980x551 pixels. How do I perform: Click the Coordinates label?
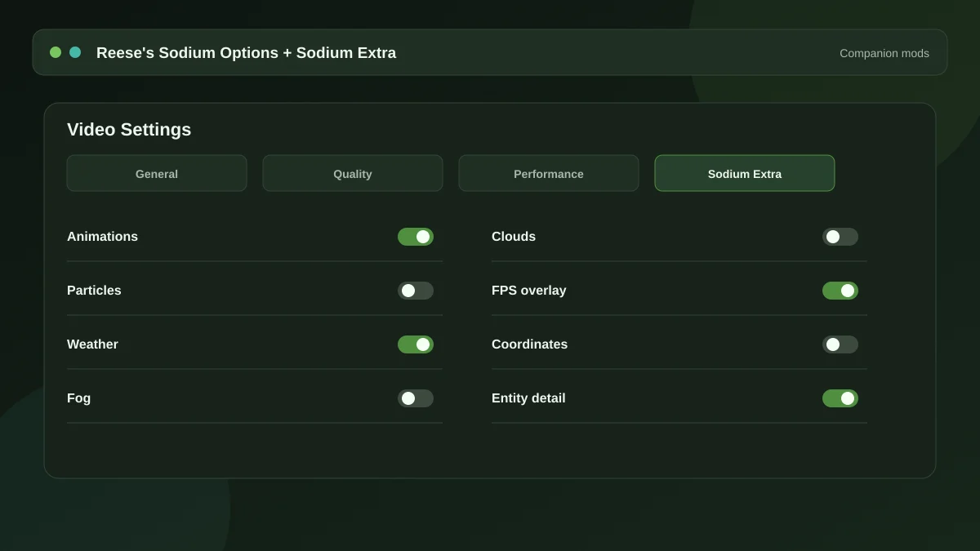(x=529, y=344)
